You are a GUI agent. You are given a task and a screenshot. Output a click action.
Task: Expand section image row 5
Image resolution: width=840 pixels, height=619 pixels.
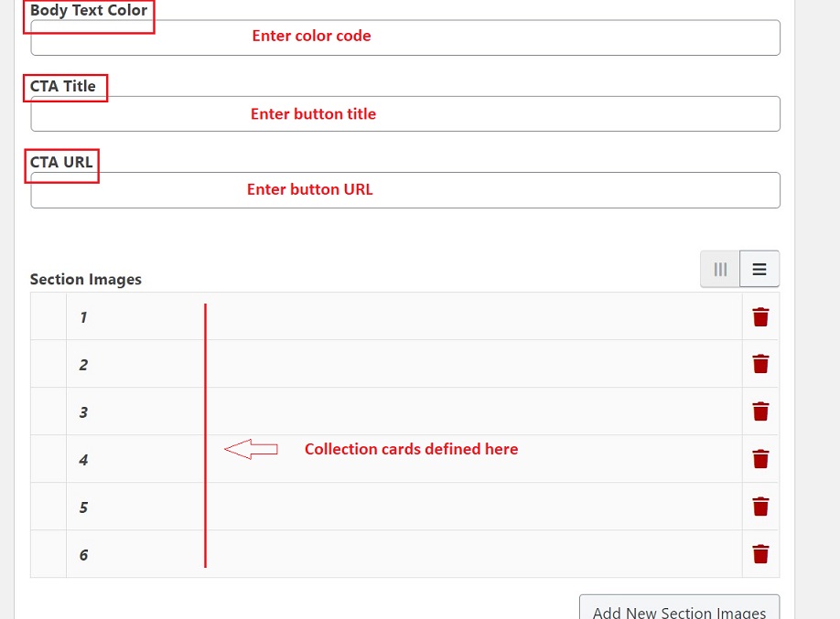[x=403, y=507]
